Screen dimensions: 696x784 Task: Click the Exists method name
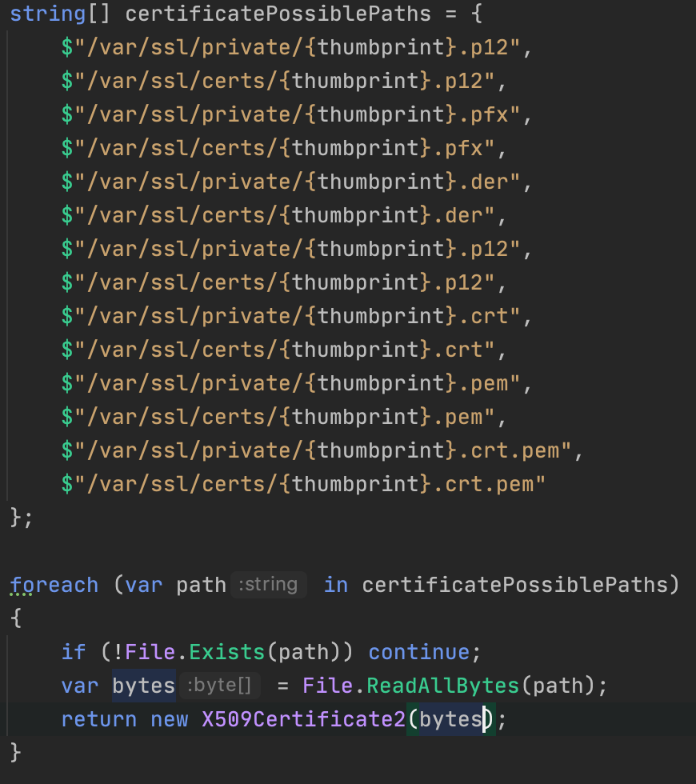(227, 652)
